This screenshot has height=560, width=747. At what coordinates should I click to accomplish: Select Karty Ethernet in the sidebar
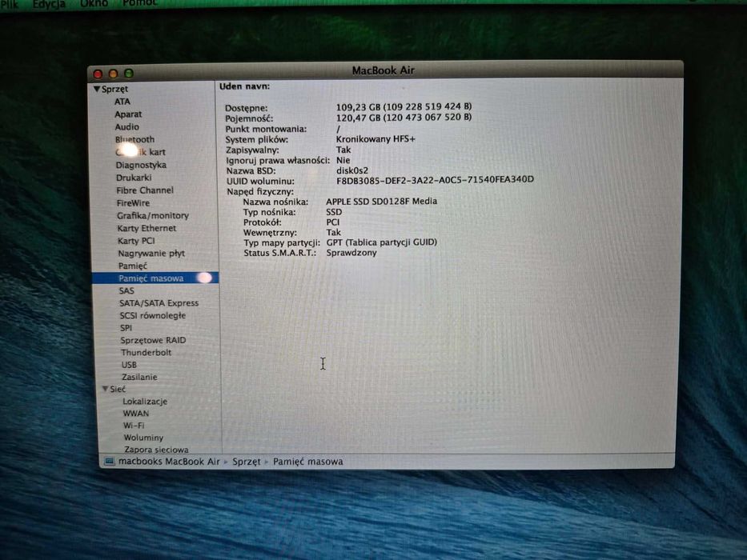(147, 229)
